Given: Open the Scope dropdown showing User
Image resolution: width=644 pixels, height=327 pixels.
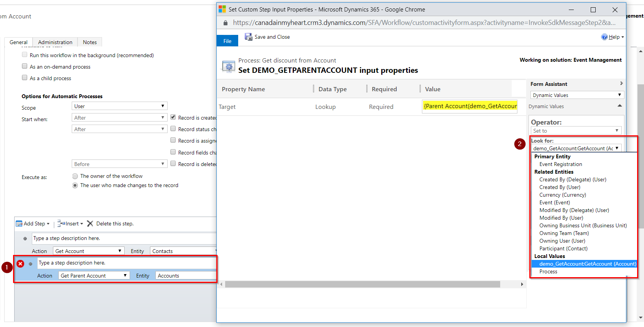Looking at the screenshot, I should click(x=119, y=106).
